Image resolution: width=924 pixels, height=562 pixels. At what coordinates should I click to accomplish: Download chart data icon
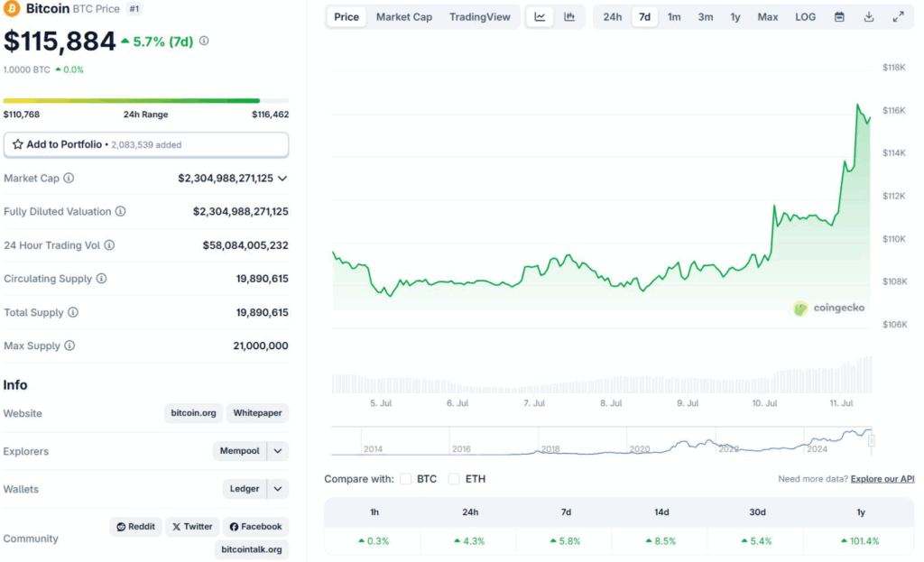(x=869, y=17)
